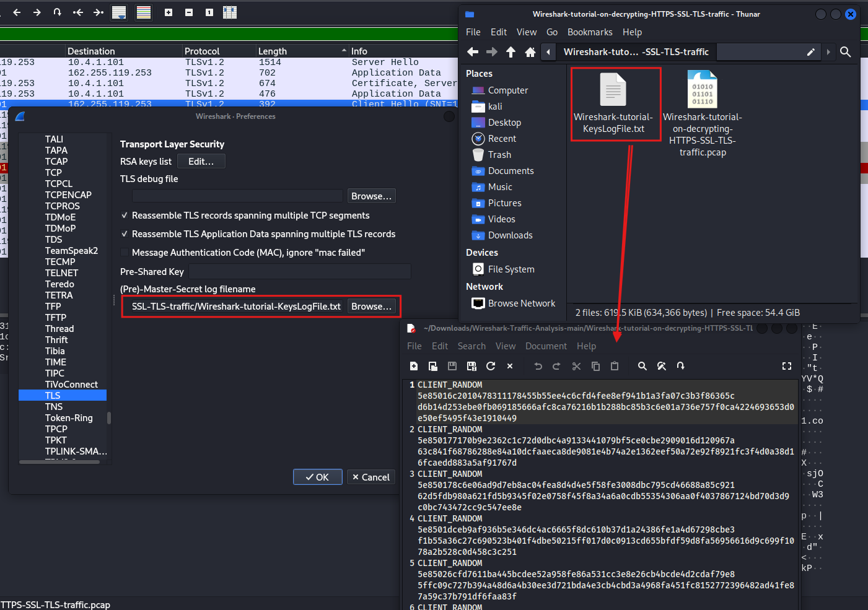
Task: Browse for TLS debug file
Action: (x=371, y=196)
